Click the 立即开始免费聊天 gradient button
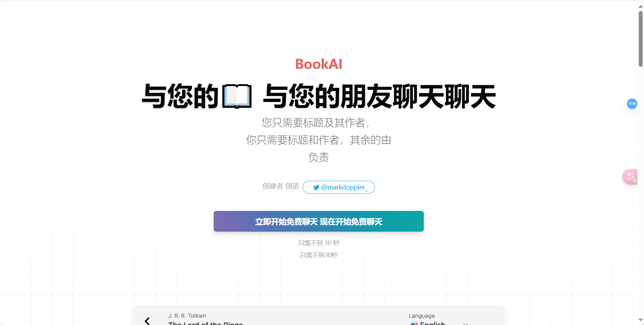The width and height of the screenshot is (644, 325). [319, 221]
